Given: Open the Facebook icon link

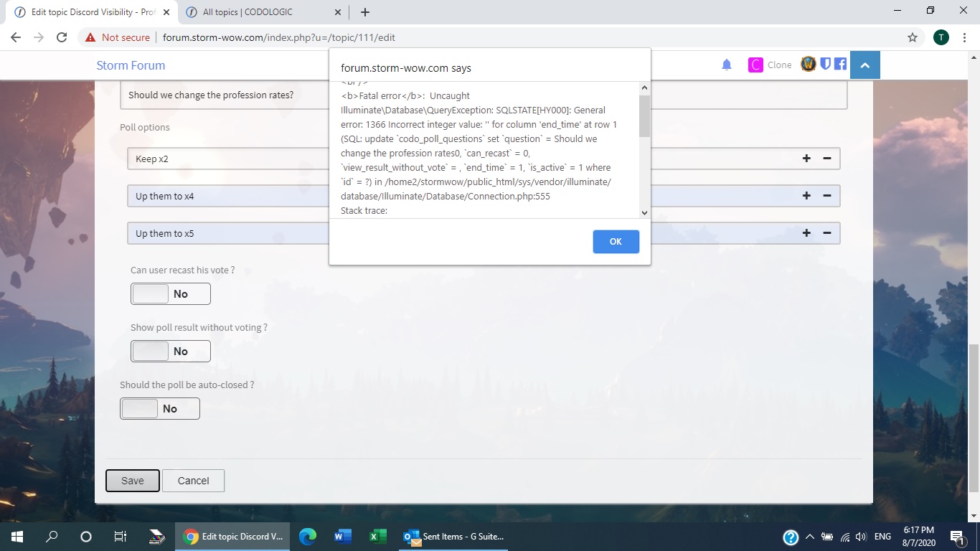Looking at the screenshot, I should pyautogui.click(x=840, y=65).
